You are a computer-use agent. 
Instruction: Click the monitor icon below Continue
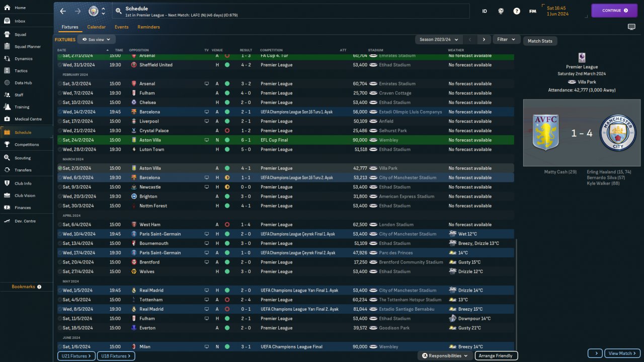pos(631,27)
